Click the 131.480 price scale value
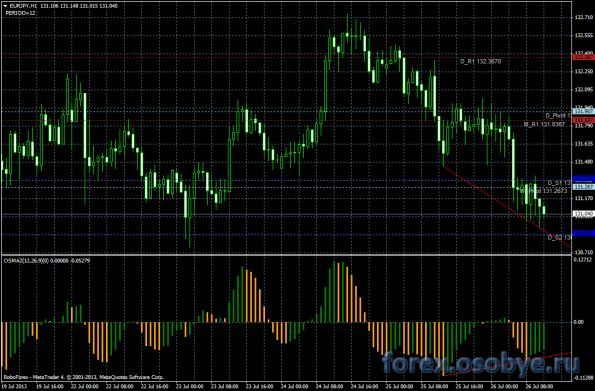The height and width of the screenshot is (391, 595). [x=583, y=162]
